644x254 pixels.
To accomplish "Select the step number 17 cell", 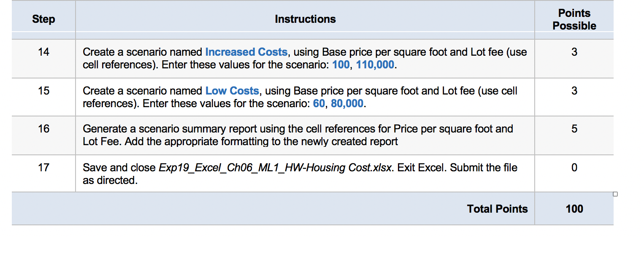I will (x=43, y=168).
